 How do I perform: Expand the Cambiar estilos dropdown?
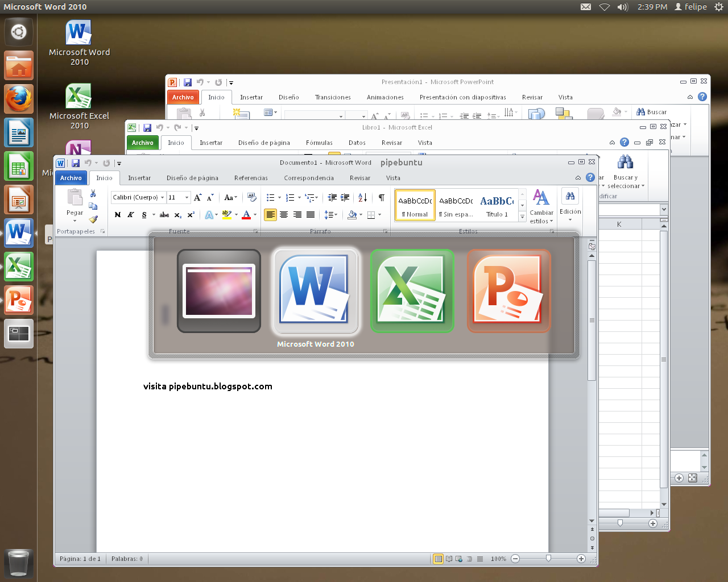point(541,207)
